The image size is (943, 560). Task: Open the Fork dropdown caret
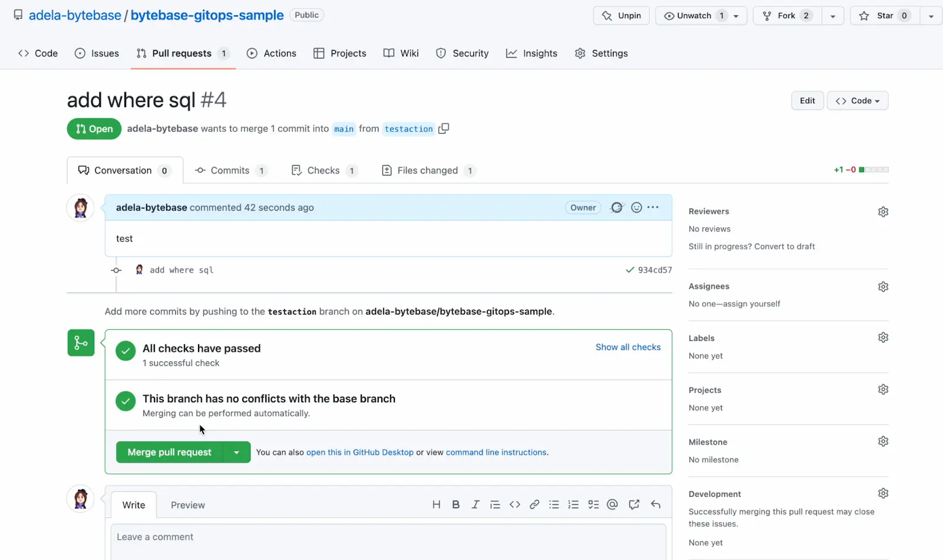833,15
